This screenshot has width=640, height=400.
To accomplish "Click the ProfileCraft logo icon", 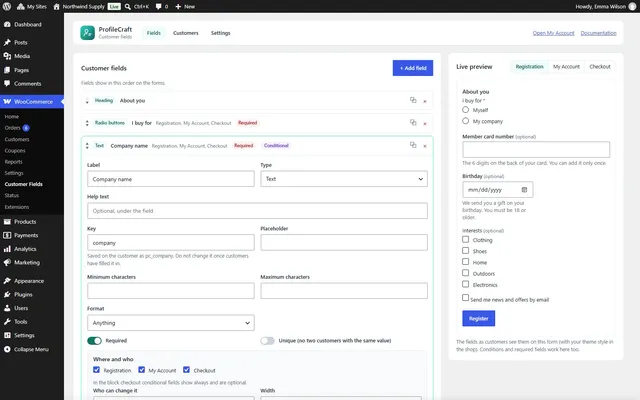I will [x=87, y=33].
